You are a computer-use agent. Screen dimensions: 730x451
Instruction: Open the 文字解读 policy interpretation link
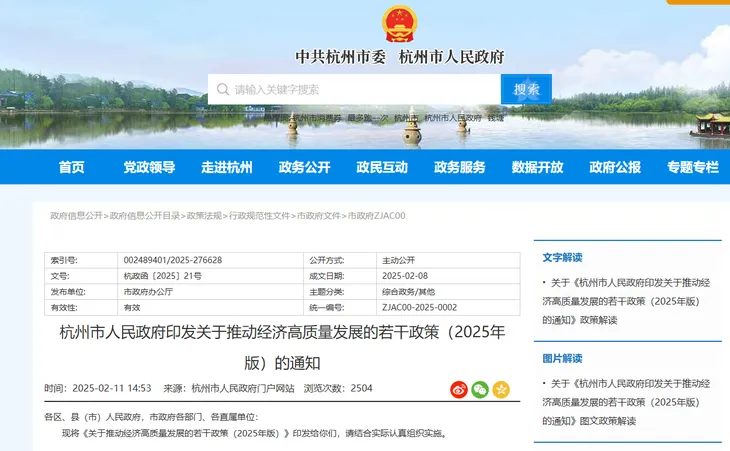[630, 301]
